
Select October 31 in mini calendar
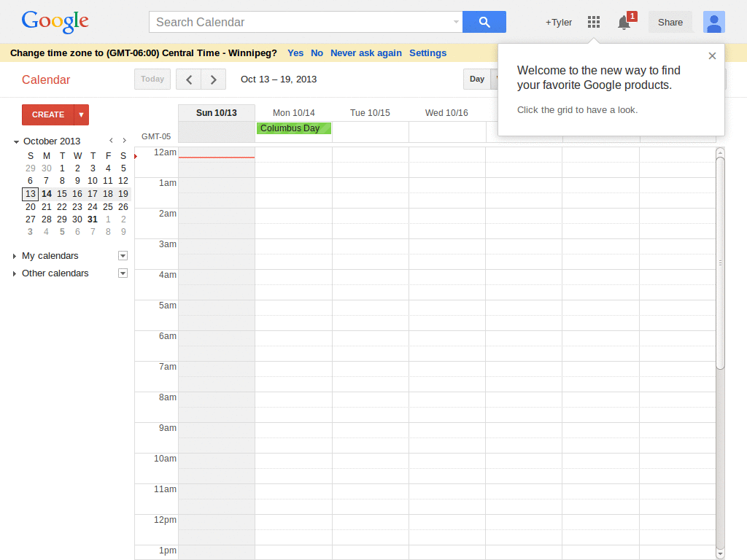[93, 219]
